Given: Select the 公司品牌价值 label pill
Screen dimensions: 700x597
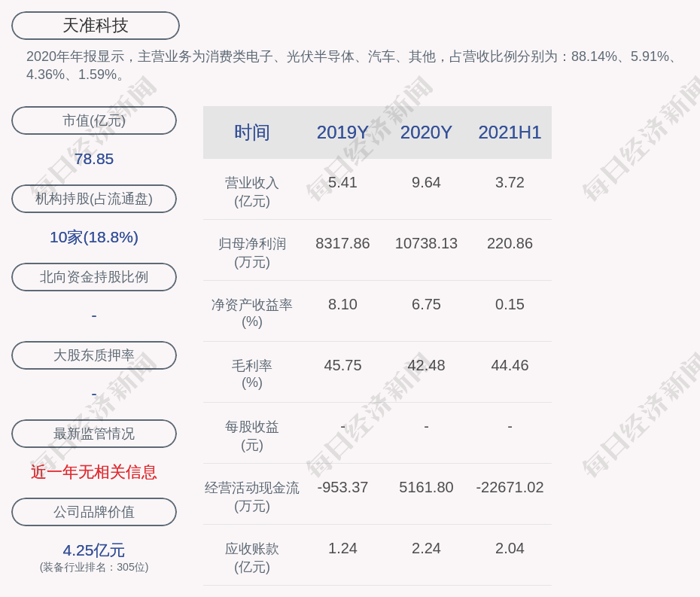Looking at the screenshot, I should (94, 512).
